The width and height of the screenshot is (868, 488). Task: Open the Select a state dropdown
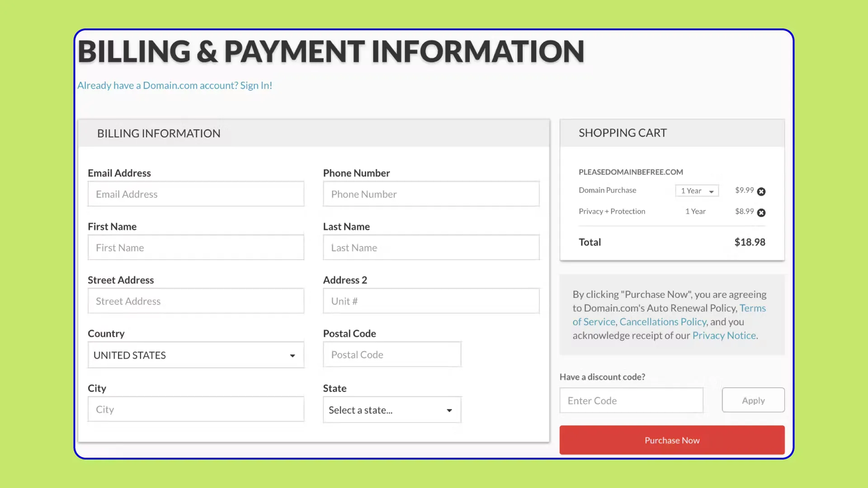coord(392,410)
